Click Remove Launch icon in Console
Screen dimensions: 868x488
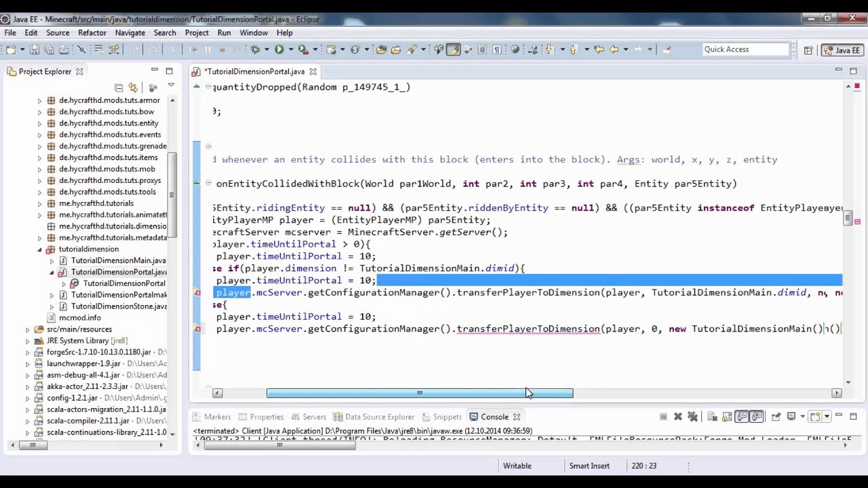pos(677,417)
